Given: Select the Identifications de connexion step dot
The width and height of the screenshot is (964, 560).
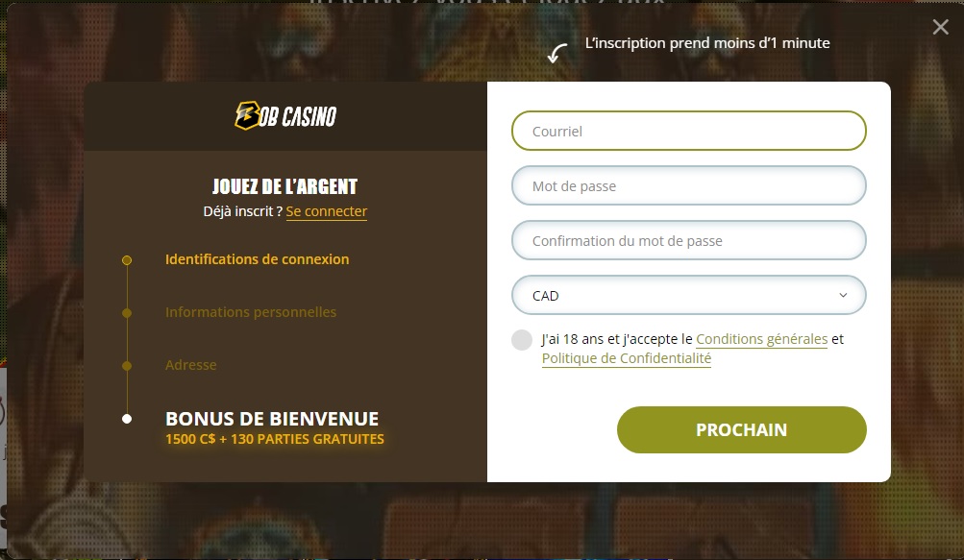Looking at the screenshot, I should 127,260.
